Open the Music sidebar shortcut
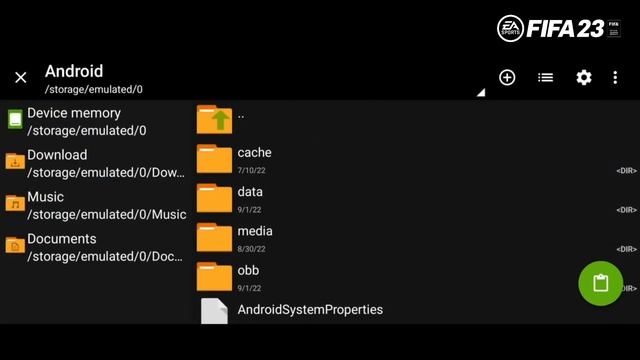640x360 pixels. point(96,205)
